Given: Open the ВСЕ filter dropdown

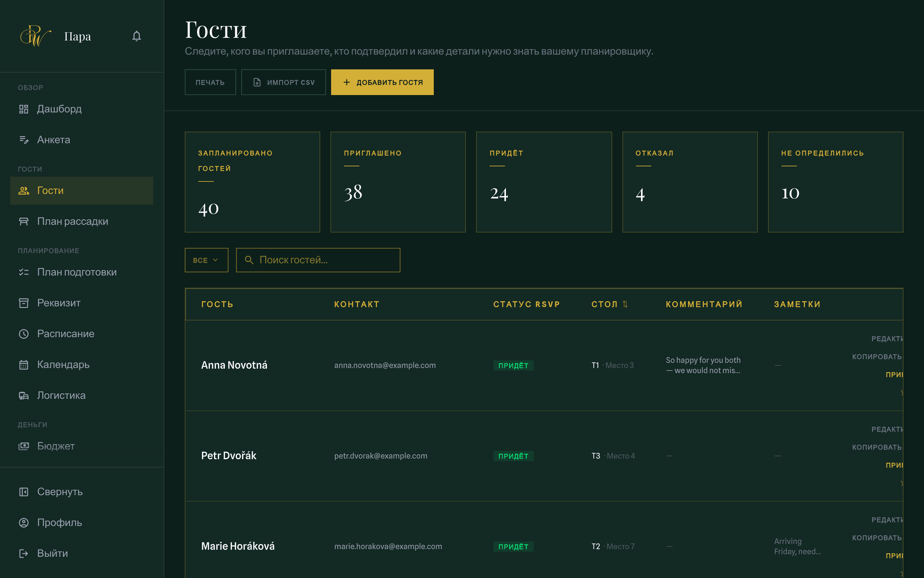Looking at the screenshot, I should [207, 260].
